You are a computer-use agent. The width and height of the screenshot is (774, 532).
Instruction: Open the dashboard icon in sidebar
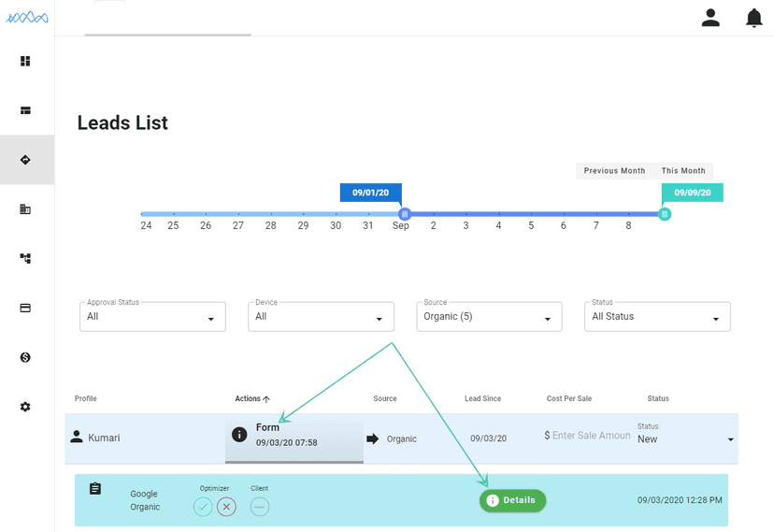tap(25, 62)
